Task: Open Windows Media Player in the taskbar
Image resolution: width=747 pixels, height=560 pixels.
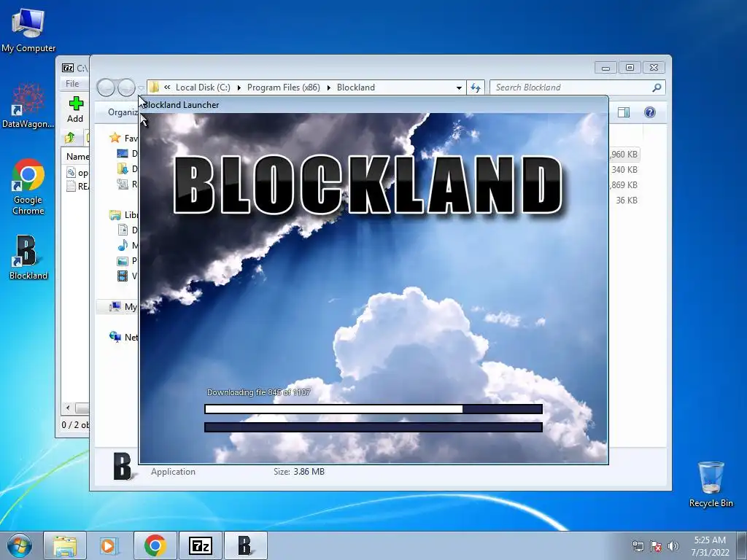Action: click(x=109, y=545)
